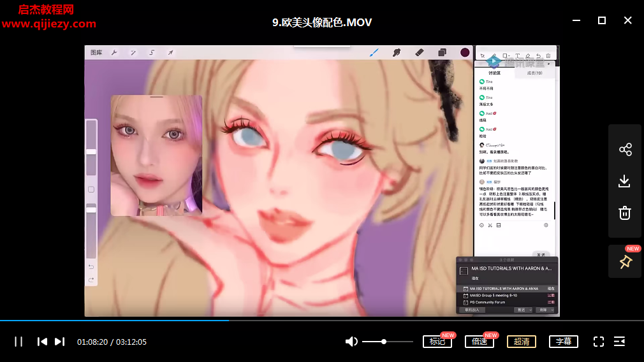
Task: Seek on the blue video progress bar
Action: click(115, 320)
